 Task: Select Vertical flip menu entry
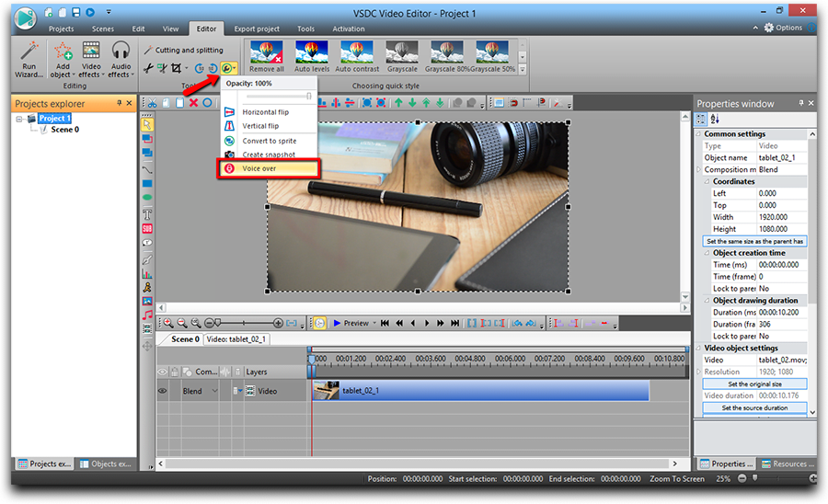coord(269,126)
